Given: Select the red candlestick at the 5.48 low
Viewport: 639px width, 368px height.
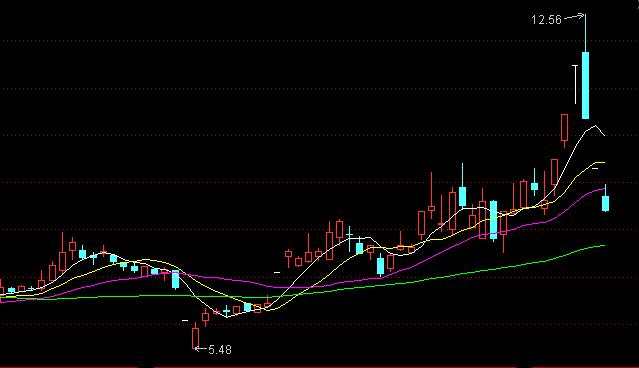Looking at the screenshot, I should click(196, 338).
